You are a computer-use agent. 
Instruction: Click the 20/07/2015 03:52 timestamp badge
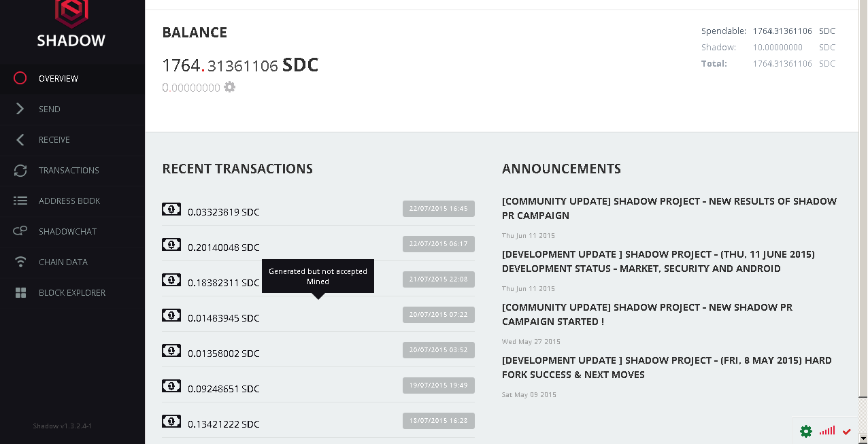(x=439, y=350)
